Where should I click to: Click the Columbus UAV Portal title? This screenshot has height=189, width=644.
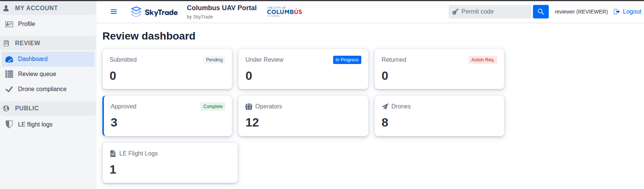222,8
